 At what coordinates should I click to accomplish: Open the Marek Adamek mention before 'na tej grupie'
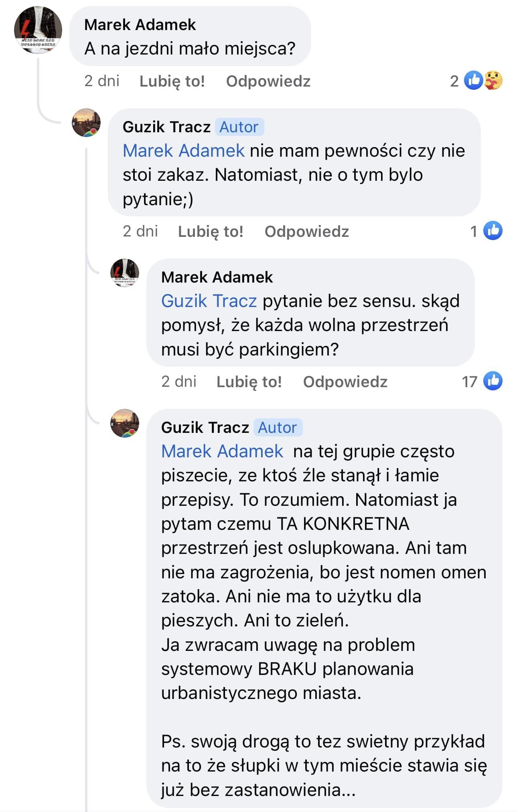tap(222, 451)
